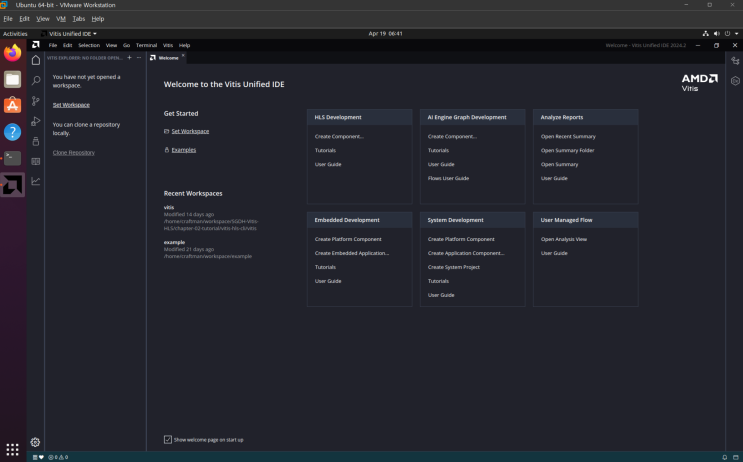Show Applications grid in the Ubuntu dock
This screenshot has width=743, height=462.
tap(13, 449)
